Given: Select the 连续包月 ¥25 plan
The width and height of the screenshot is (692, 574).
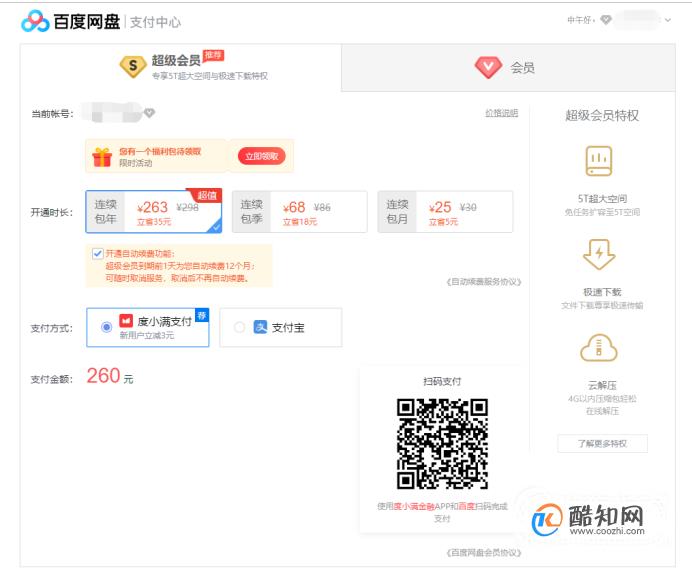Looking at the screenshot, I should pyautogui.click(x=445, y=212).
